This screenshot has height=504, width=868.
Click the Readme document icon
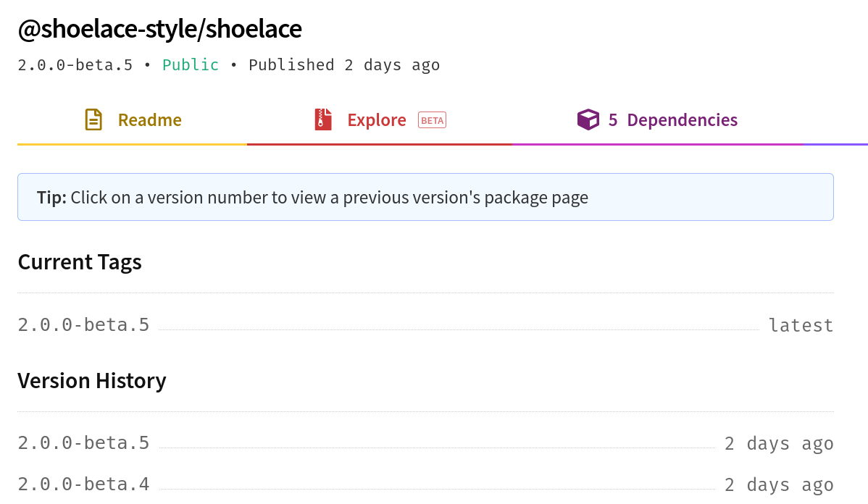(93, 119)
